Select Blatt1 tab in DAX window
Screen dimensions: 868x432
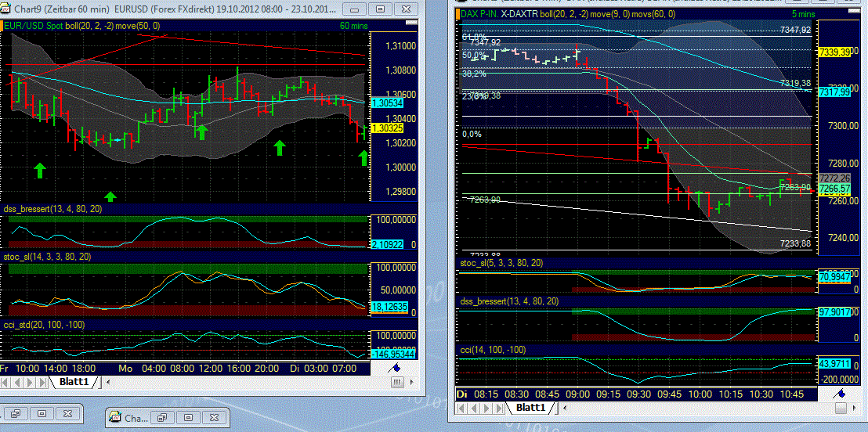pyautogui.click(x=530, y=409)
